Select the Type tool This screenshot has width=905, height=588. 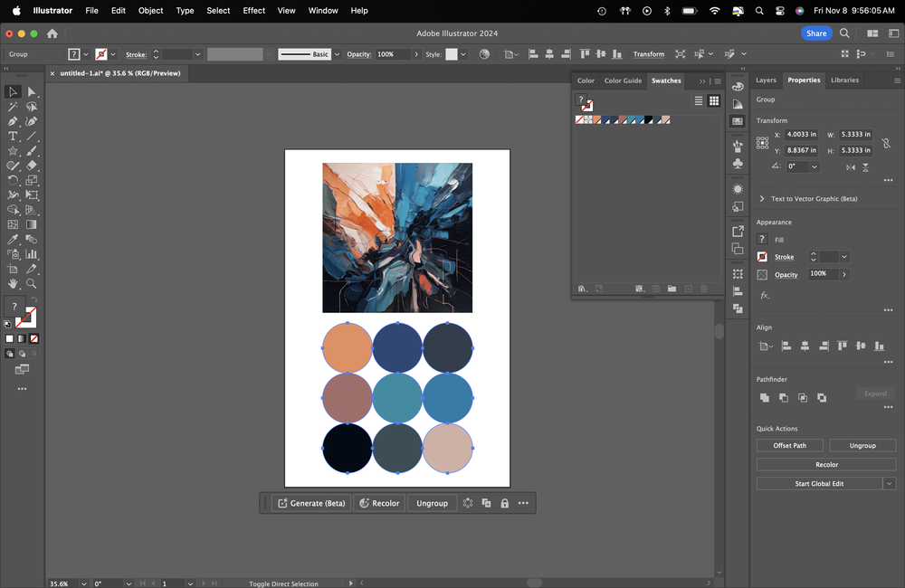tap(13, 136)
